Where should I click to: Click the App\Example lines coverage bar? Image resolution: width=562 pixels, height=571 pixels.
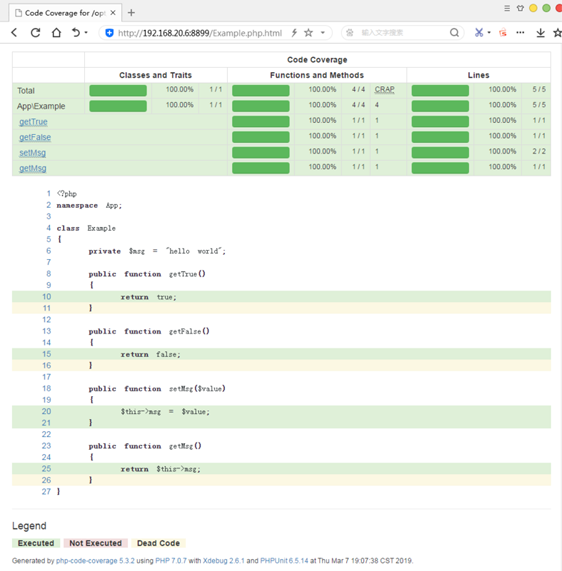(x=440, y=106)
